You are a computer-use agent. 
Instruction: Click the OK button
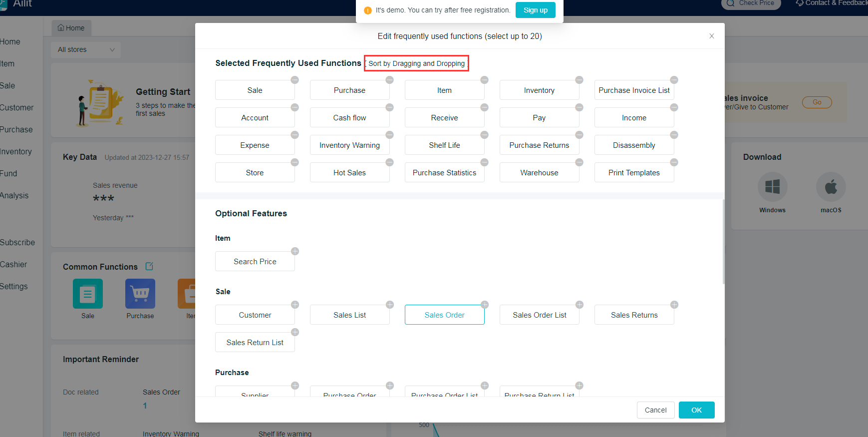coord(696,410)
